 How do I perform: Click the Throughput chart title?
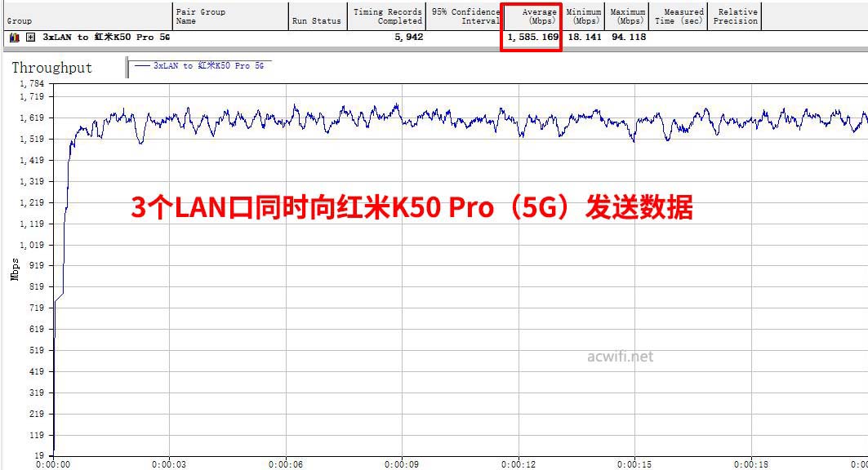[52, 68]
